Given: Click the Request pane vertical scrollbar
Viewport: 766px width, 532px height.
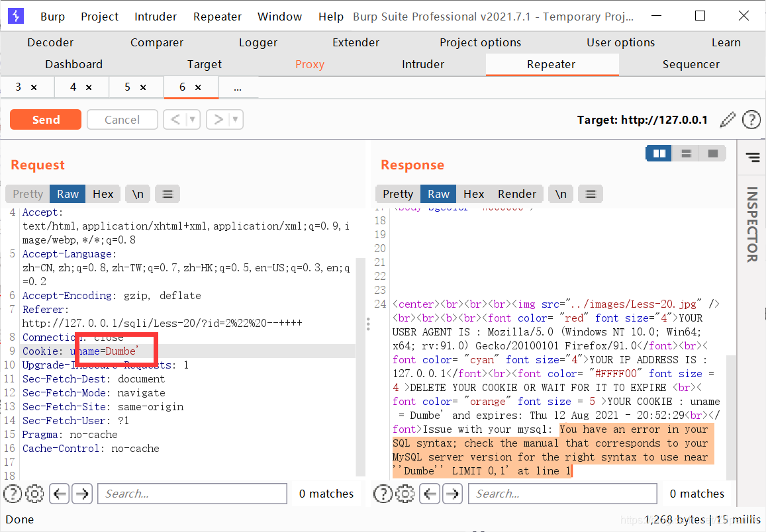Looking at the screenshot, I should click(361, 367).
